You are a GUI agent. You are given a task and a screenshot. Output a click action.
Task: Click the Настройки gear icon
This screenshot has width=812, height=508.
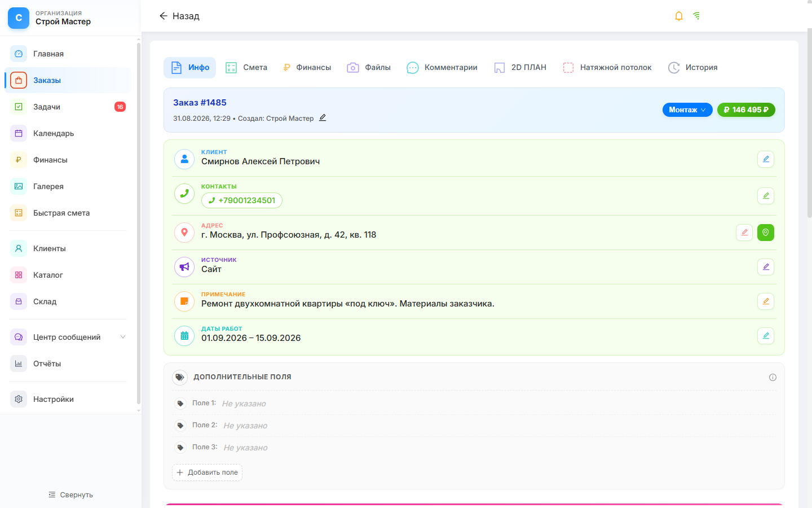click(19, 399)
